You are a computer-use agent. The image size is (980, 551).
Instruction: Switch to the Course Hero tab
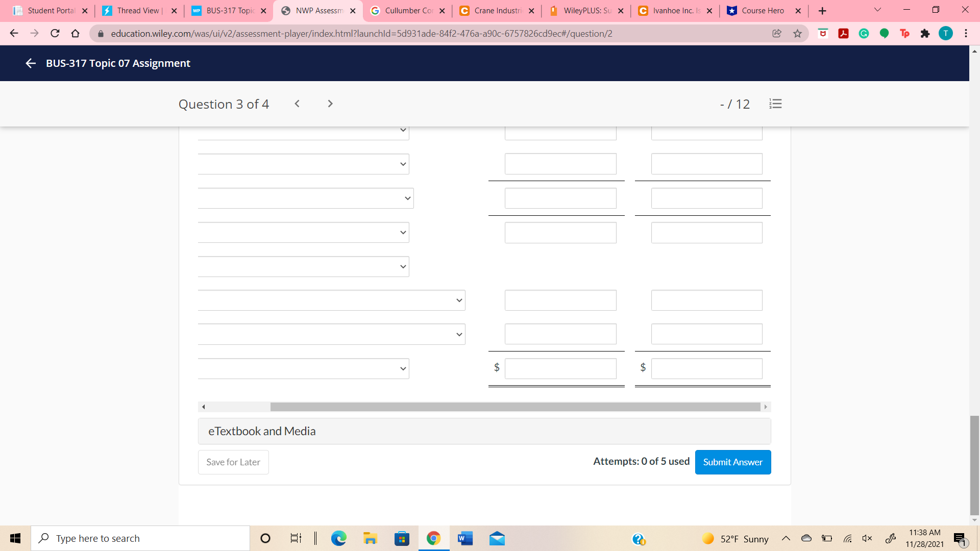[763, 11]
